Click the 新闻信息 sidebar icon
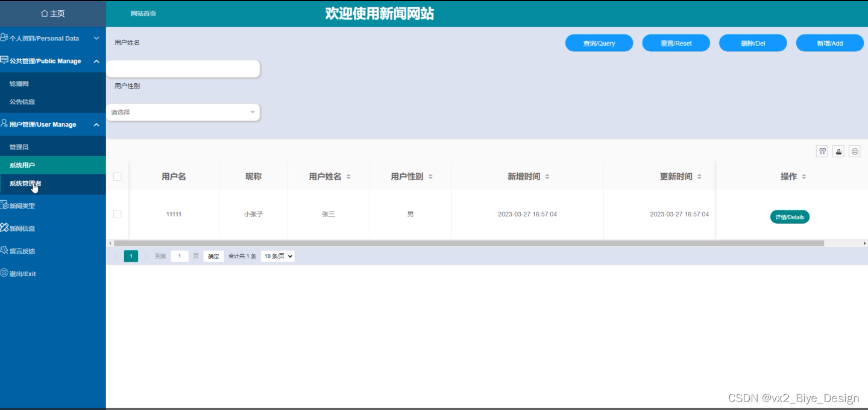 [x=4, y=228]
